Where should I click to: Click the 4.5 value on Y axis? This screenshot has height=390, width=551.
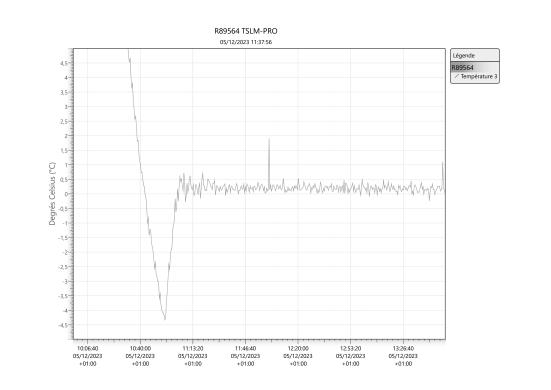65,63
